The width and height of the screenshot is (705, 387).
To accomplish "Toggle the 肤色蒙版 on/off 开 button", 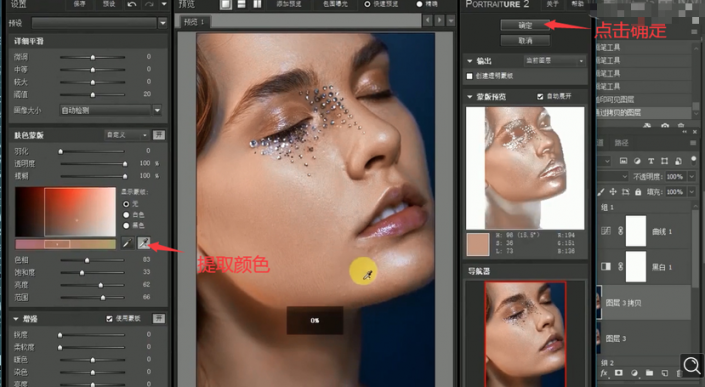I will click(x=159, y=135).
